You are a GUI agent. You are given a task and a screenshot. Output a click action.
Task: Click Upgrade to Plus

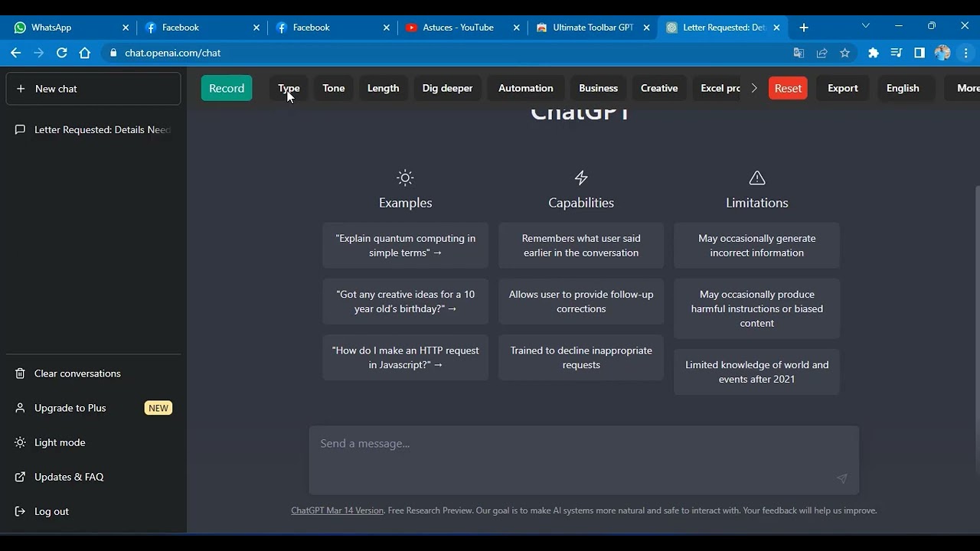[93, 408]
